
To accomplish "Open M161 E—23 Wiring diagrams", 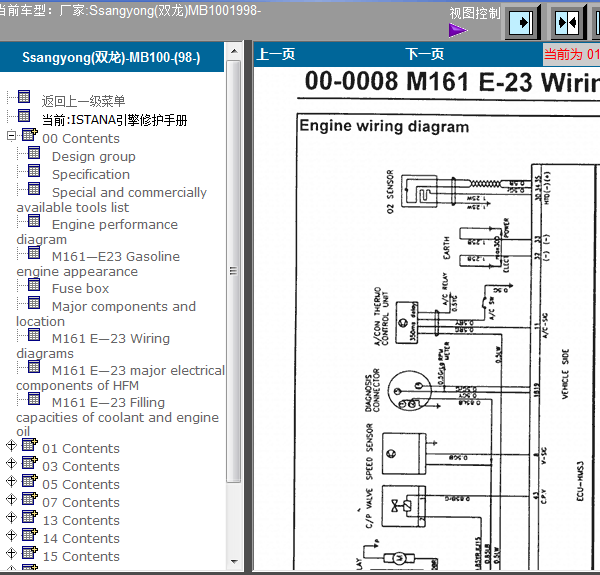I will 93,346.
